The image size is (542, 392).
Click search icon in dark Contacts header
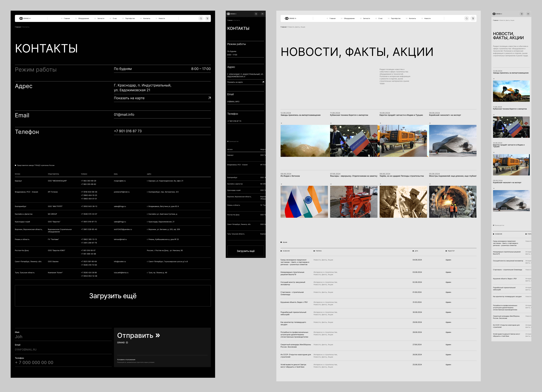click(x=201, y=18)
